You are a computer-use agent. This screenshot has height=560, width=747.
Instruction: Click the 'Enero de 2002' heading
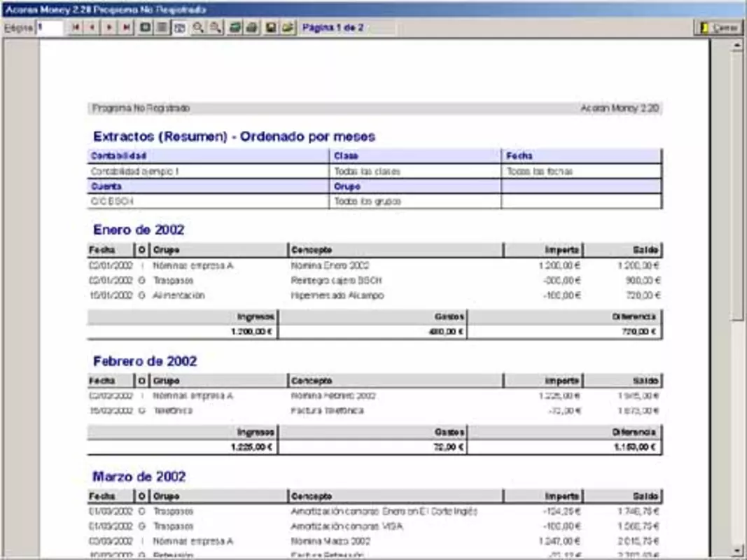pos(139,230)
